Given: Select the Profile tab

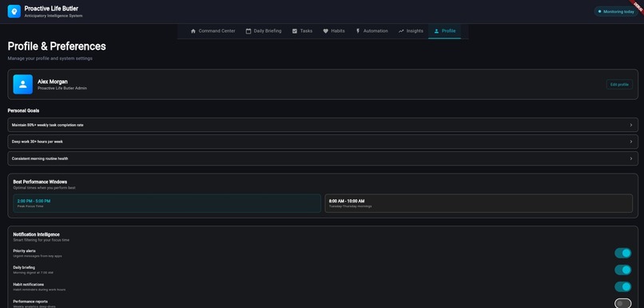Looking at the screenshot, I should [x=444, y=31].
